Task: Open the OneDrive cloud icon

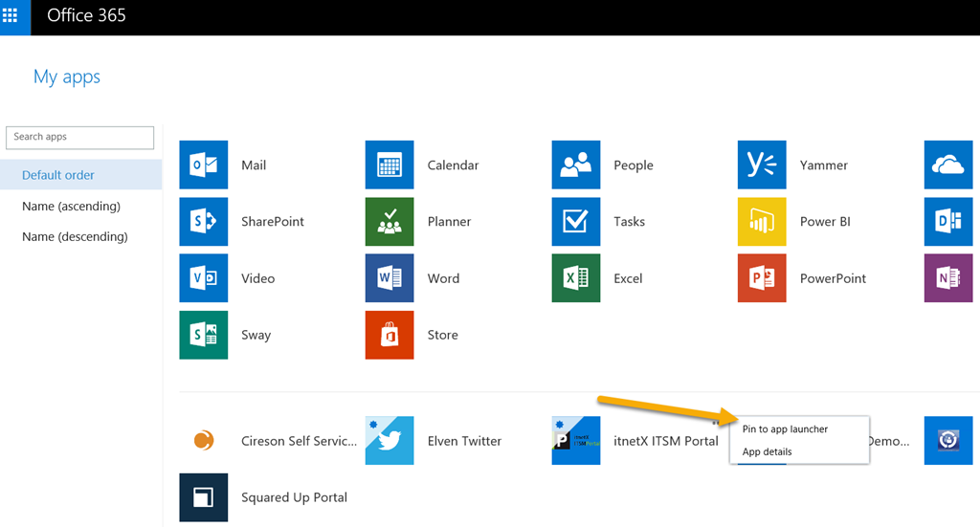Action: pos(948,165)
